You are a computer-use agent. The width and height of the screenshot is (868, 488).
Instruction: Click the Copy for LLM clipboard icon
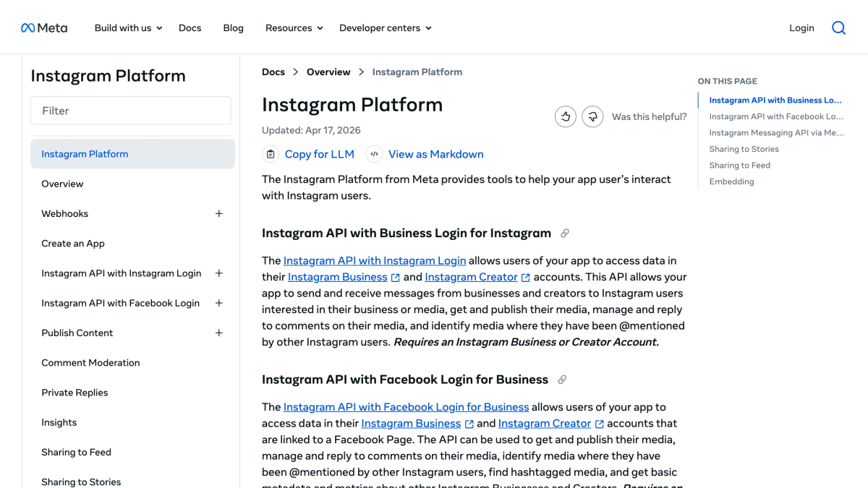[x=271, y=154]
